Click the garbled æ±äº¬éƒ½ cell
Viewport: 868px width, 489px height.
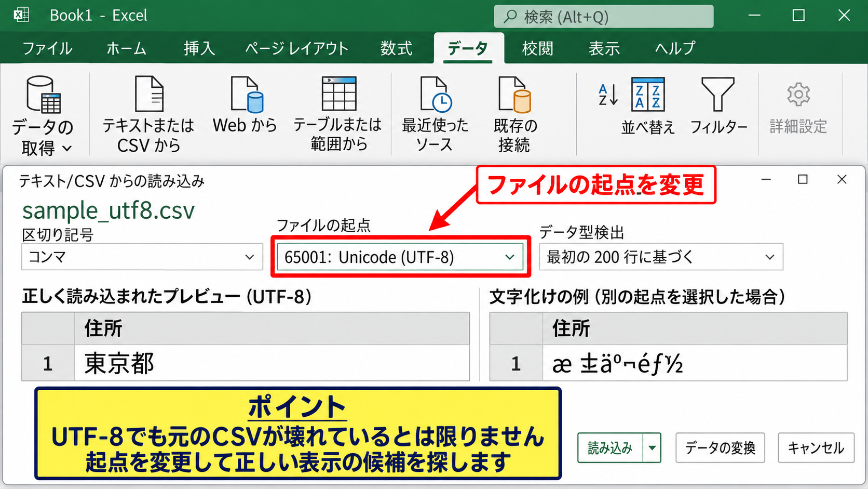[x=695, y=363]
